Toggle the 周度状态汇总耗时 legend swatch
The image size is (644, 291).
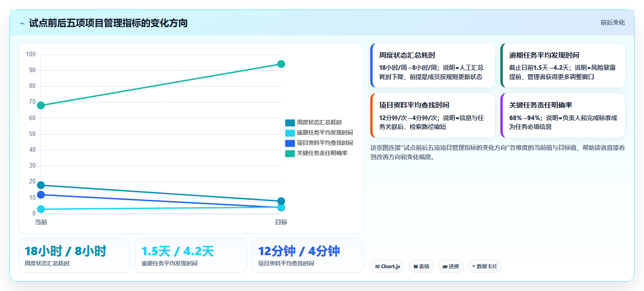290,123
